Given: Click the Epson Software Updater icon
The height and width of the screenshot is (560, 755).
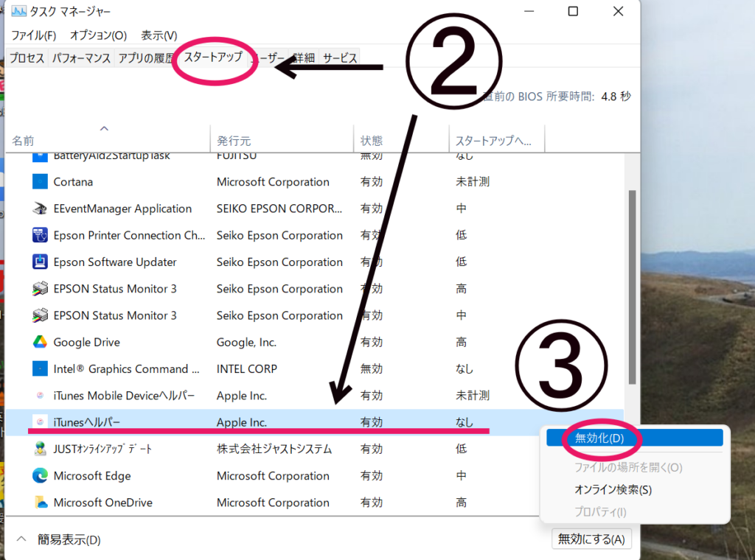Looking at the screenshot, I should pos(40,262).
